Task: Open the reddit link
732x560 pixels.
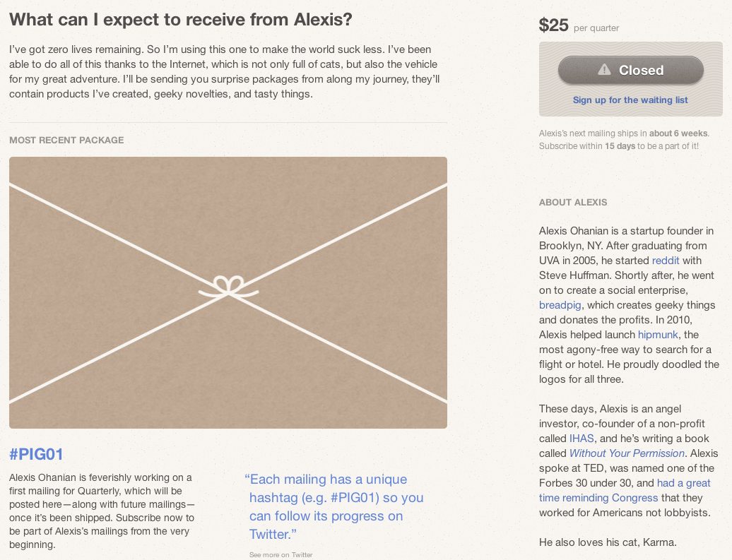Action: click(x=666, y=260)
